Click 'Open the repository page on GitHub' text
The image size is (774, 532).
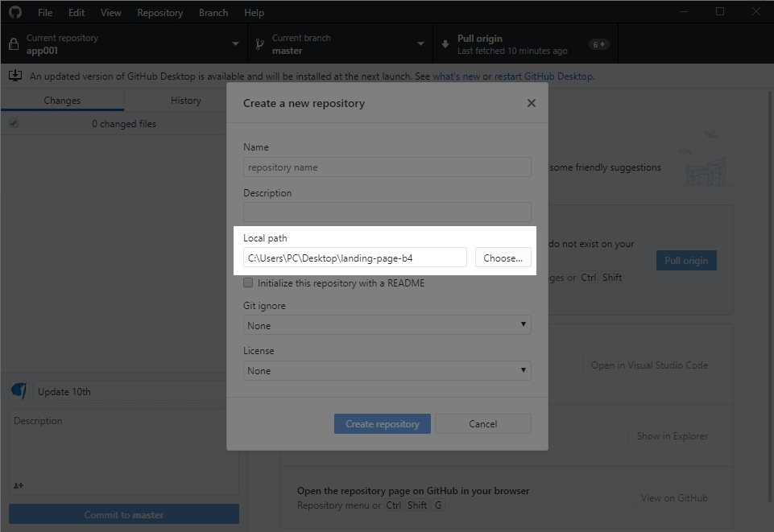[413, 491]
